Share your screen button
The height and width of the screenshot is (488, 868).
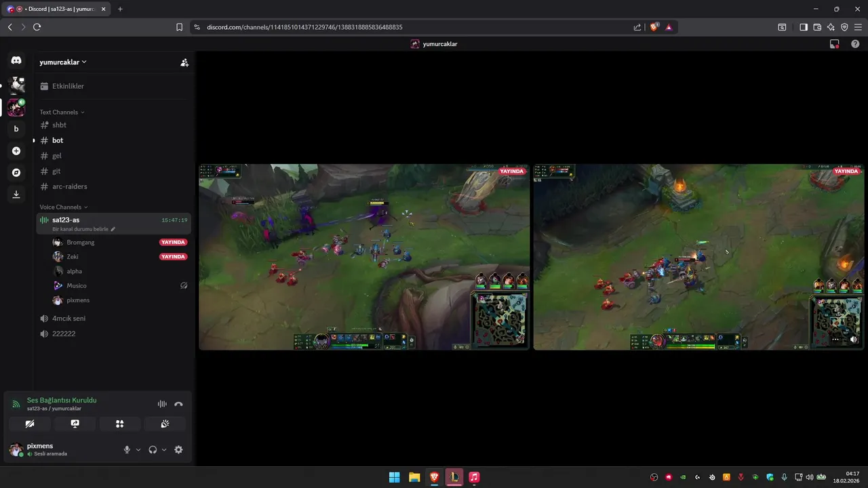tap(75, 424)
